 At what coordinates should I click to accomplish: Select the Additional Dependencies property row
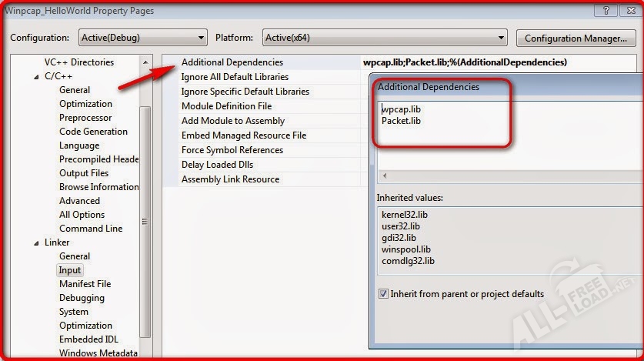[232, 62]
